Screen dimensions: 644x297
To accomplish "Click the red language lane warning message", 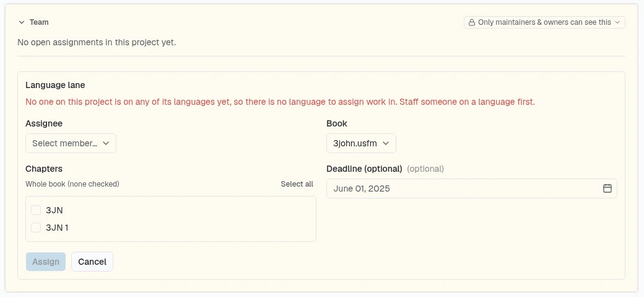I will (x=280, y=102).
